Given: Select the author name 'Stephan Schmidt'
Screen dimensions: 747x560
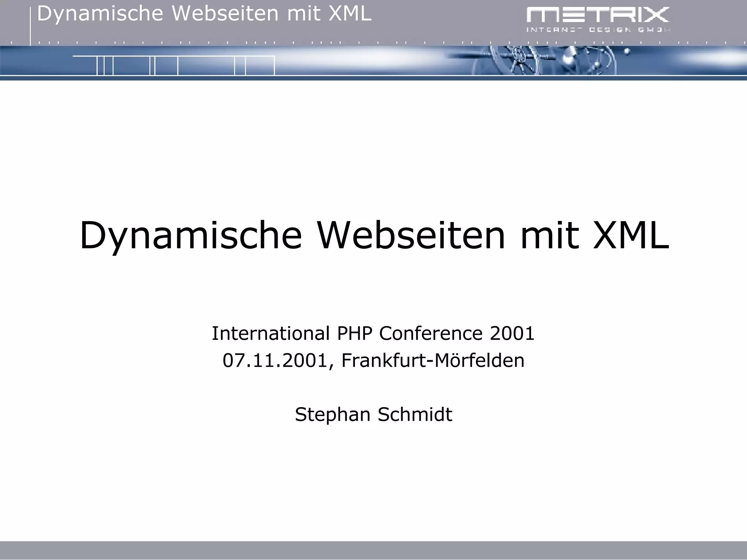Looking at the screenshot, I should [373, 415].
